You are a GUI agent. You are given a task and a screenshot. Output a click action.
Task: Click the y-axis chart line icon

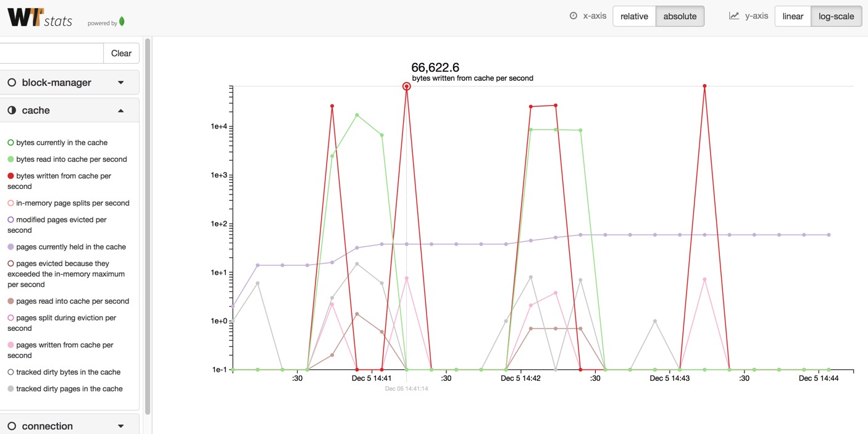coord(734,16)
